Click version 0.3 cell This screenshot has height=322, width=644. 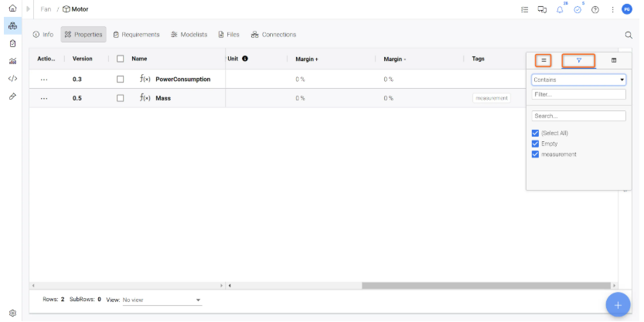(77, 80)
